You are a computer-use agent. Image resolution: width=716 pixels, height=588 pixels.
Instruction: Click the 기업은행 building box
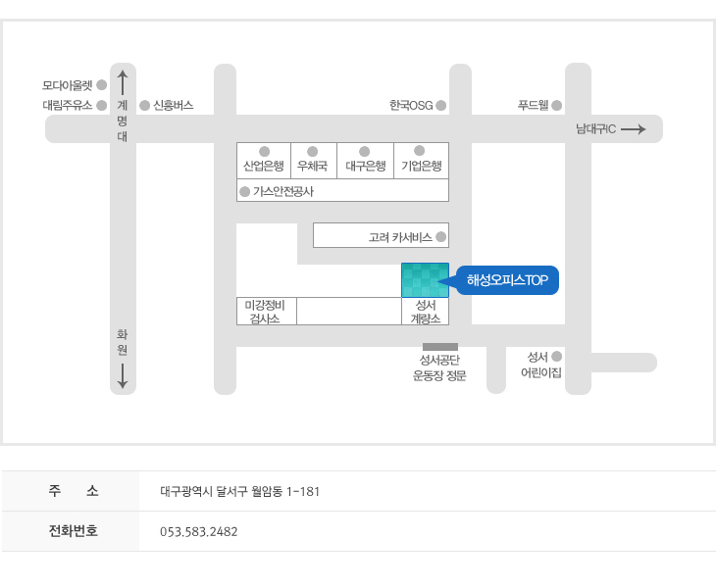point(422,160)
